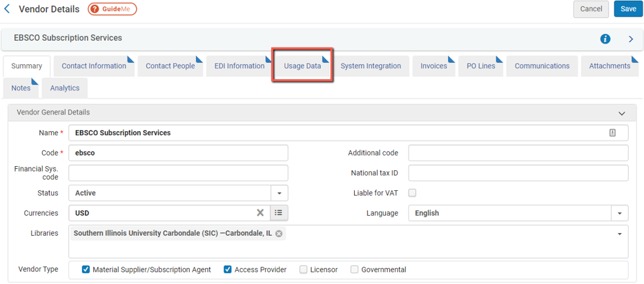Remove Southern Illinois University library chip
The width and height of the screenshot is (644, 284).
pos(279,234)
